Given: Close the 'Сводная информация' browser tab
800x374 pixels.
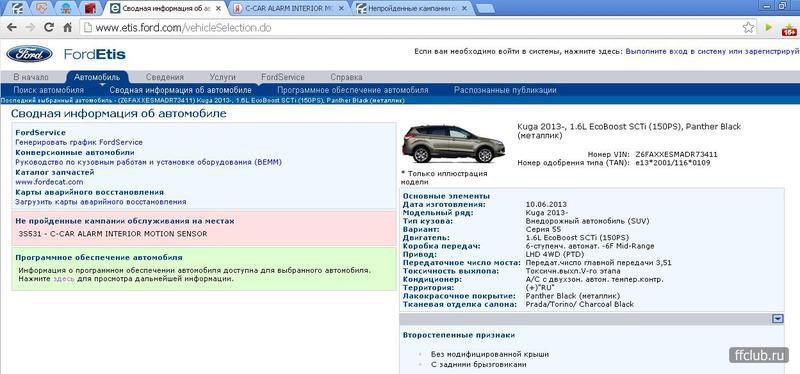Looking at the screenshot, I should [218, 9].
